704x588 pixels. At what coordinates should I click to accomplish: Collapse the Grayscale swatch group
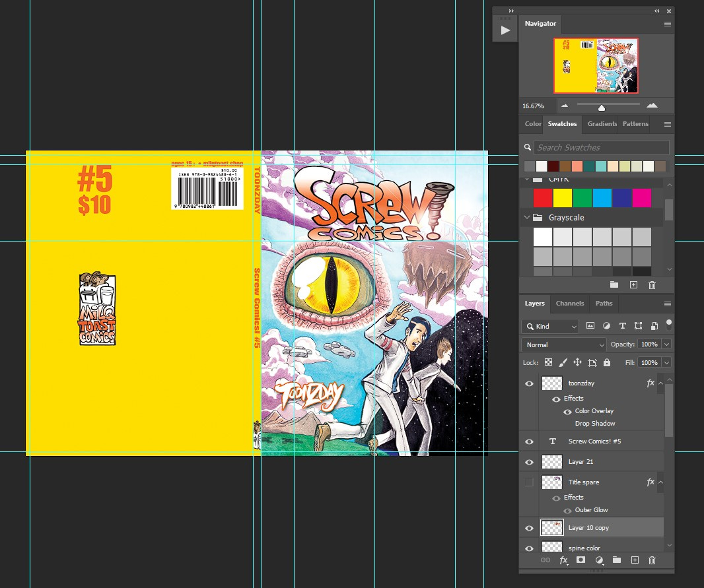(526, 217)
